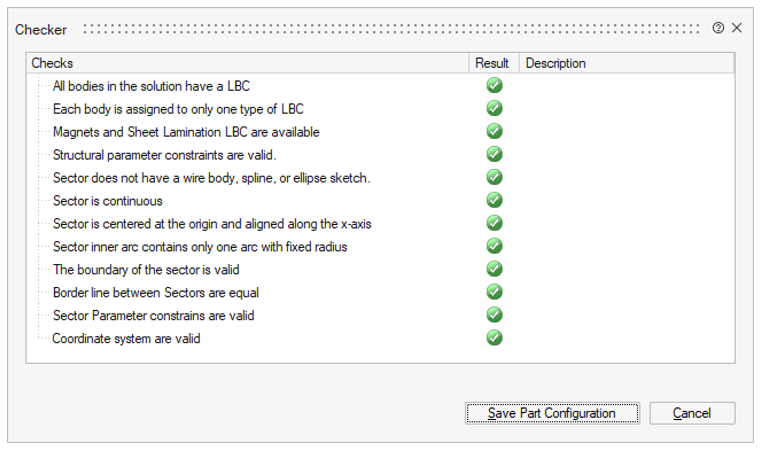Viewport: 760px width, 450px height.
Task: Click checkmark for 'Magnets and Sheet Lamination' row
Action: point(494,132)
